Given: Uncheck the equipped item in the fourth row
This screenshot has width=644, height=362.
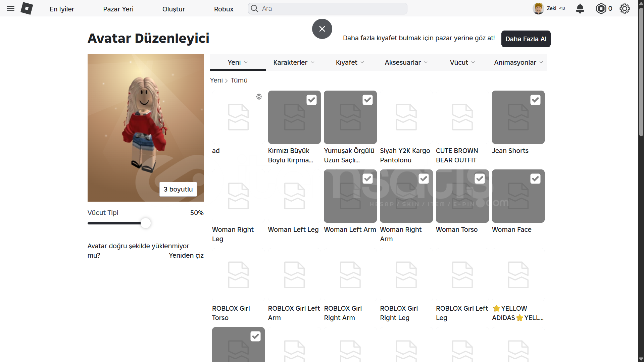Looking at the screenshot, I should pyautogui.click(x=255, y=337).
